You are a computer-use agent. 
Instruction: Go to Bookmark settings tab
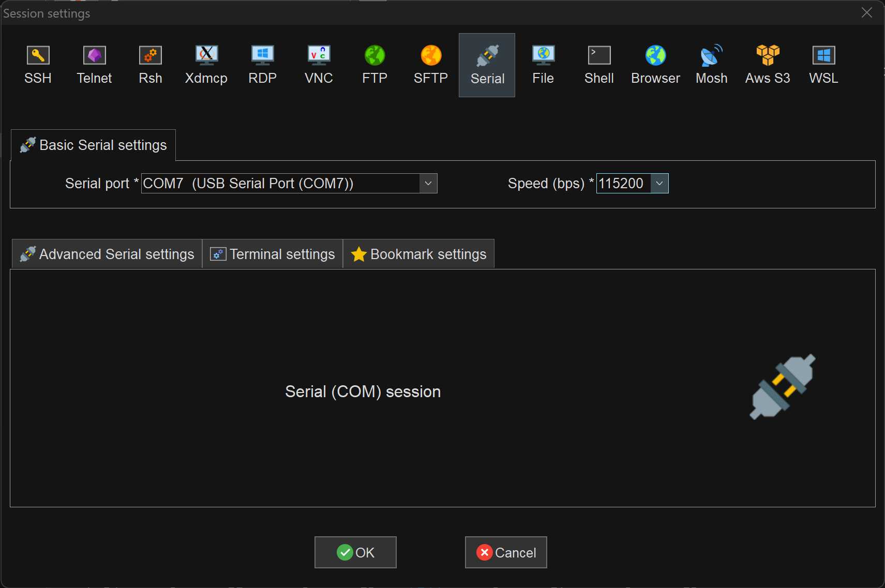(x=418, y=254)
